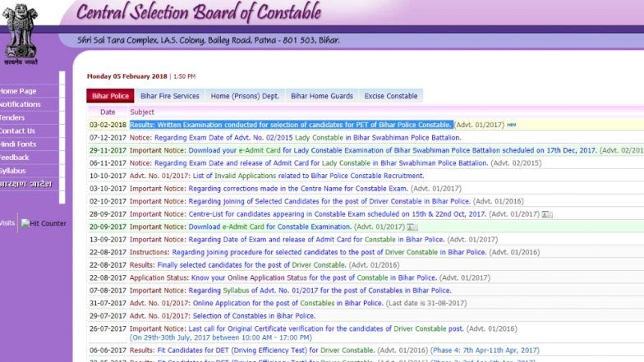Screen dimensions: 644x362
Task: Open Download e-Admit Card for Constable Examination
Action: 269,227
